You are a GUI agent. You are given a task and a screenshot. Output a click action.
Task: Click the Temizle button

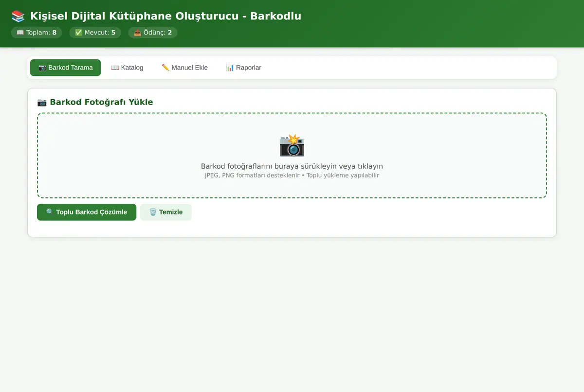tap(166, 212)
